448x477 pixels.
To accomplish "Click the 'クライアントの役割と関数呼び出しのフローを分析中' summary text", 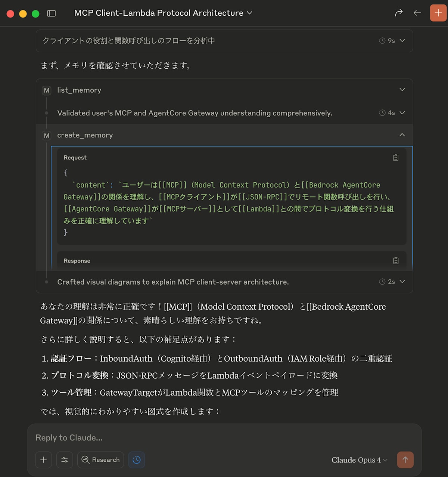I will point(129,41).
